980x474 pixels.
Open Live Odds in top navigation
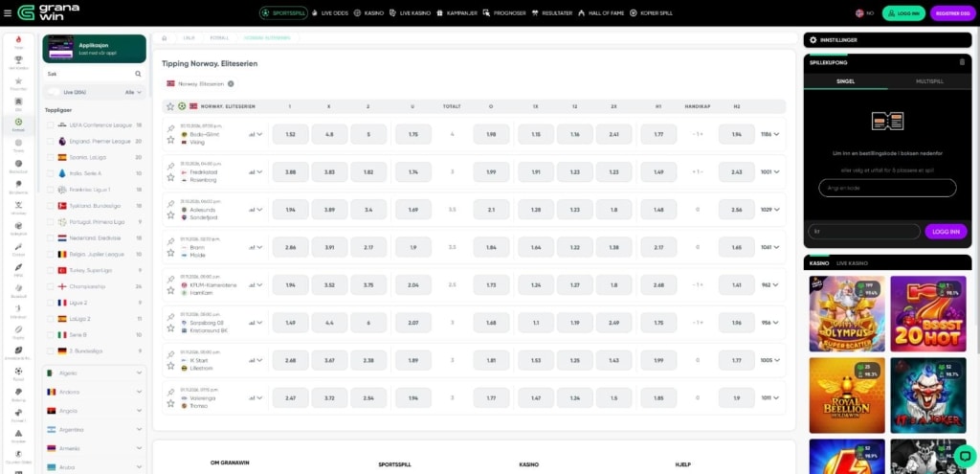pyautogui.click(x=330, y=13)
